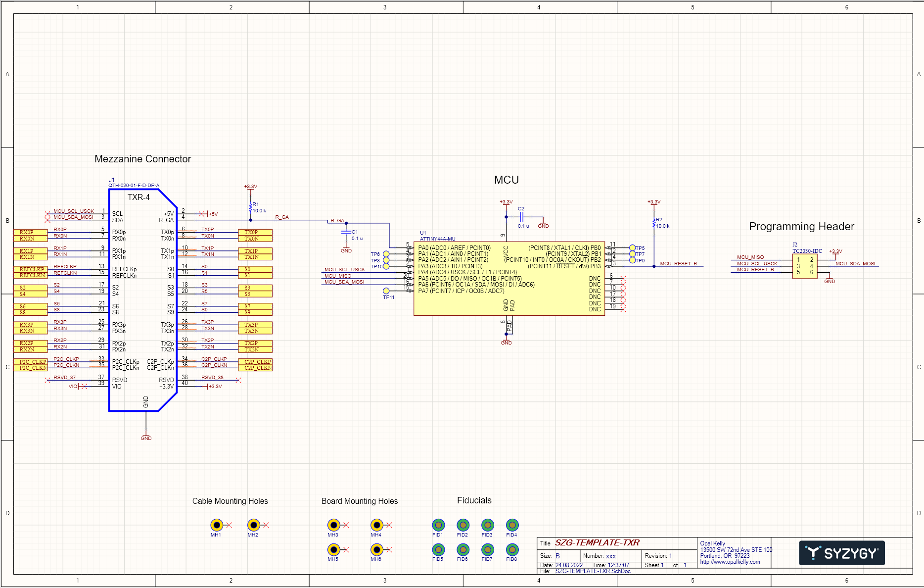Click the SYZYGY logo
This screenshot has width=924, height=588.
(842, 553)
